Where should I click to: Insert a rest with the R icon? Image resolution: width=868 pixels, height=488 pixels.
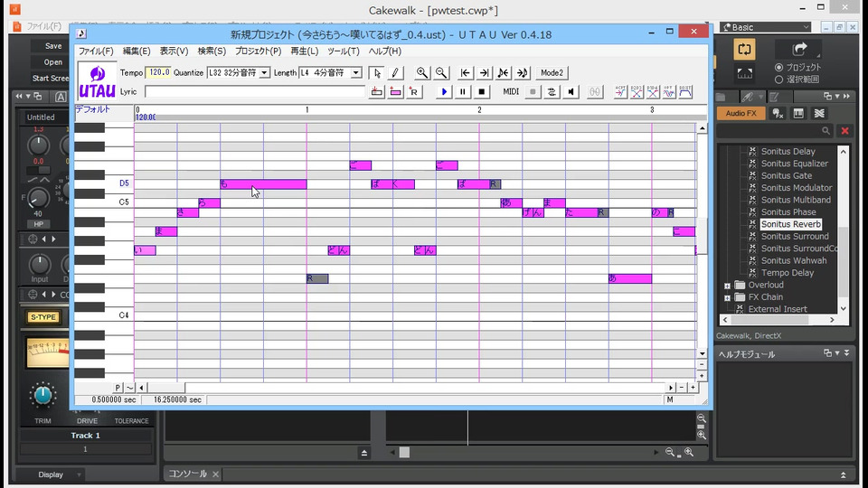[414, 92]
